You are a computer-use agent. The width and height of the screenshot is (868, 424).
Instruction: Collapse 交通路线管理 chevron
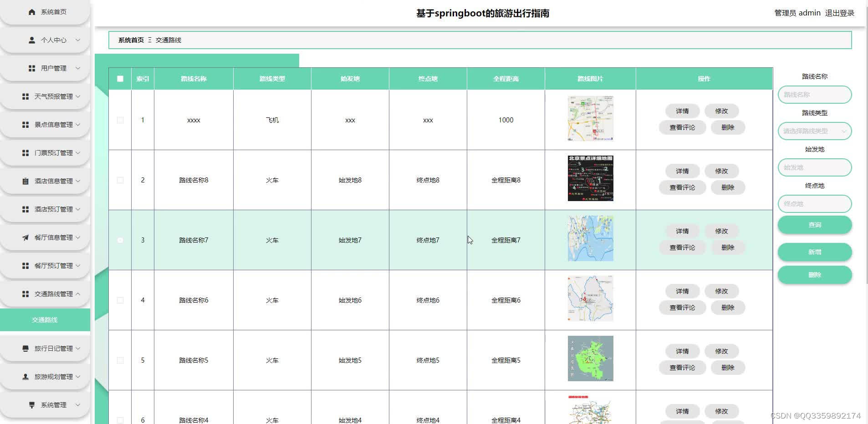click(78, 294)
